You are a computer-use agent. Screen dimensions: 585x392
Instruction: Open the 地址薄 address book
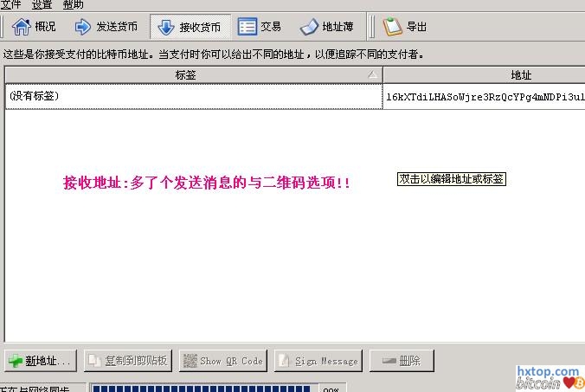pyautogui.click(x=326, y=27)
